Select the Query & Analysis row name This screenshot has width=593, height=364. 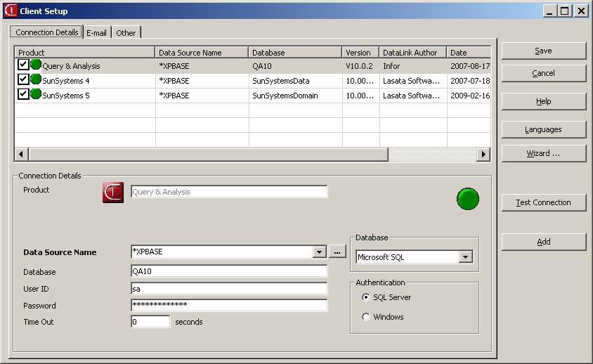pyautogui.click(x=71, y=66)
